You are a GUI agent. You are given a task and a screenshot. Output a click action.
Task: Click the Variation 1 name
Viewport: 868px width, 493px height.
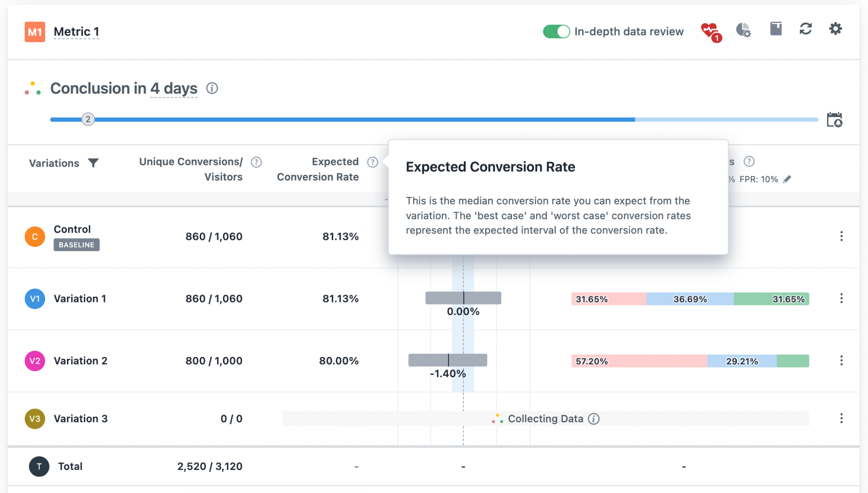click(80, 299)
